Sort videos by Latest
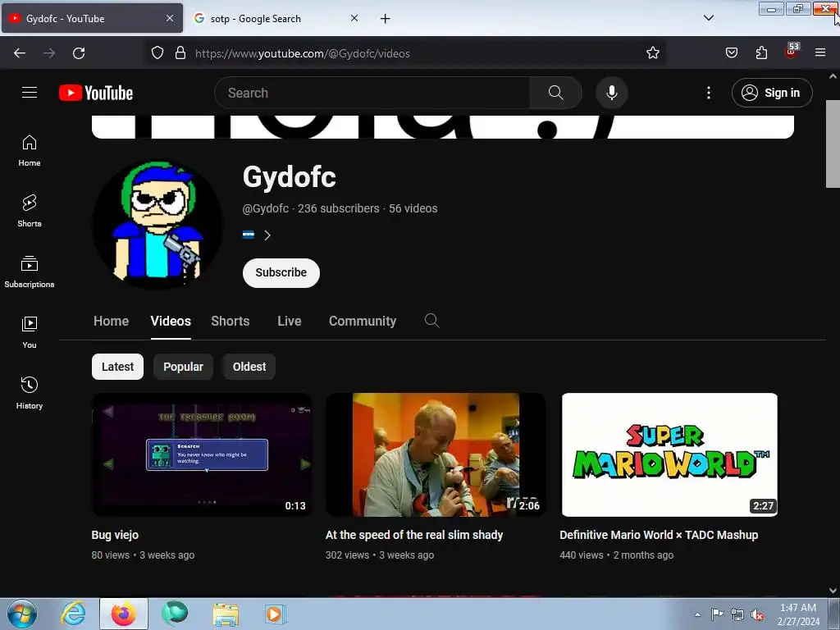 point(118,367)
